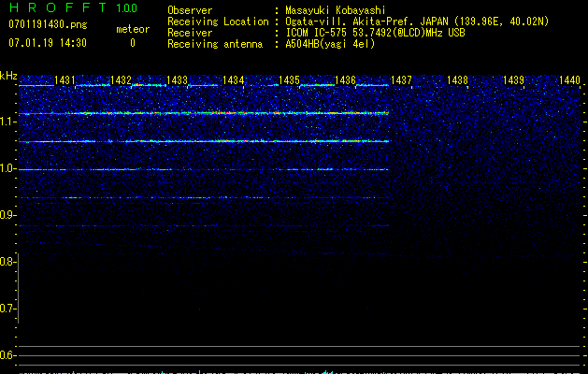The height and width of the screenshot is (374, 588).
Task: Click the 1435 time marker
Action: click(290, 81)
